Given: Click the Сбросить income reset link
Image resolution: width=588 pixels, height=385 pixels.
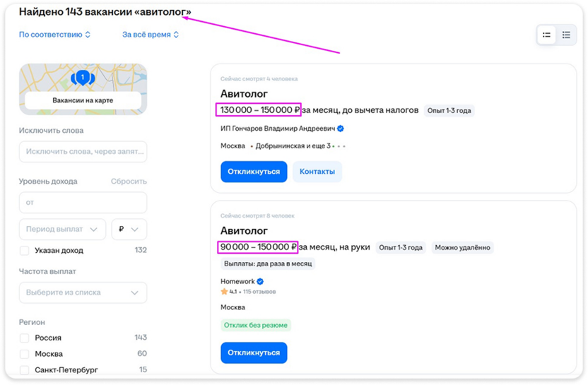Looking at the screenshot, I should pyautogui.click(x=129, y=182).
